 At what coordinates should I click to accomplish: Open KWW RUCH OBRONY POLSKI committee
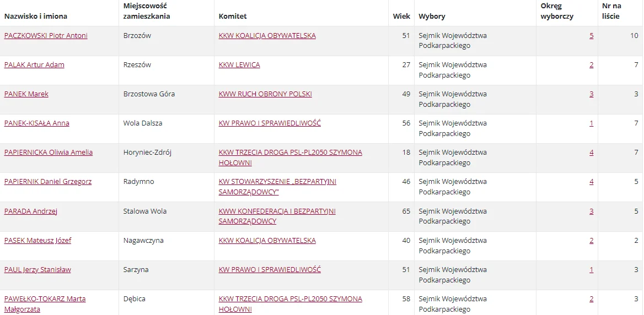click(265, 94)
